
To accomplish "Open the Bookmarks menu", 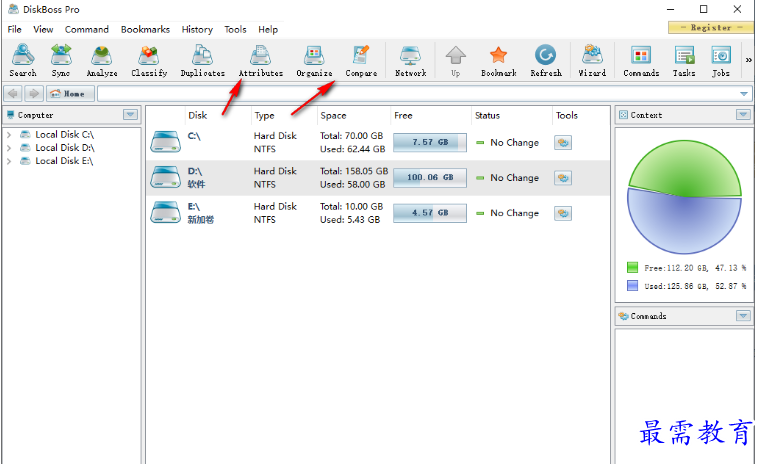I will point(145,29).
